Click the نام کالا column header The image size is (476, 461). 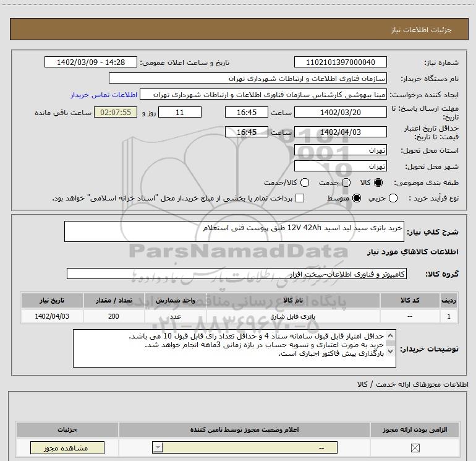293,300
